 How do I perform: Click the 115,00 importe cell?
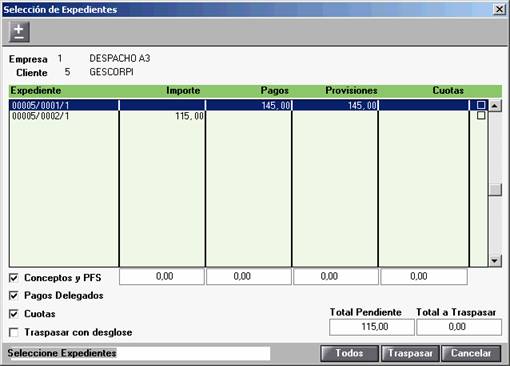click(x=162, y=116)
